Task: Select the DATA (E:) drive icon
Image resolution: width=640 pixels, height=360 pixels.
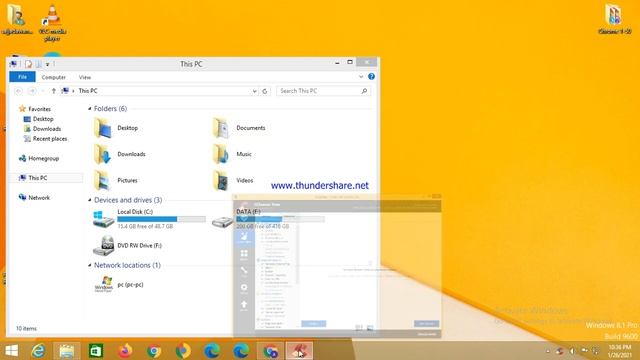Action: point(222,222)
